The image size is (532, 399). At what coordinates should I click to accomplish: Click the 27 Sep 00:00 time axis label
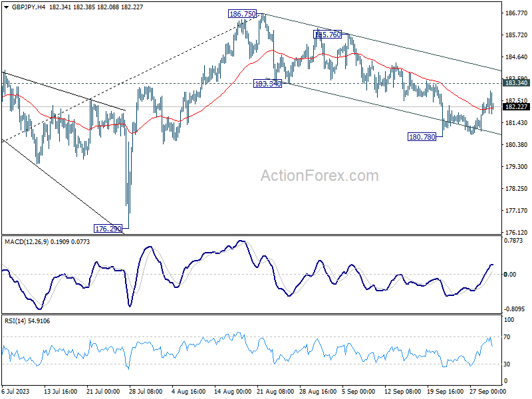click(x=488, y=391)
